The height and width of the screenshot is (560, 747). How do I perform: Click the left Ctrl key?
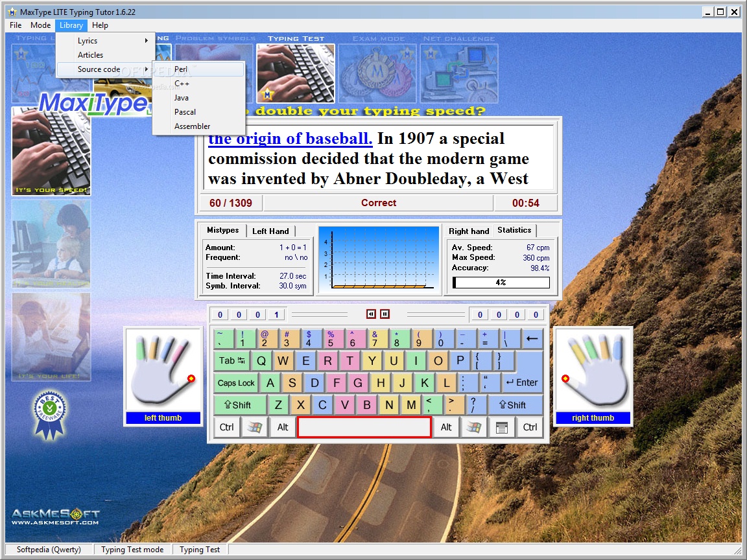tap(227, 427)
